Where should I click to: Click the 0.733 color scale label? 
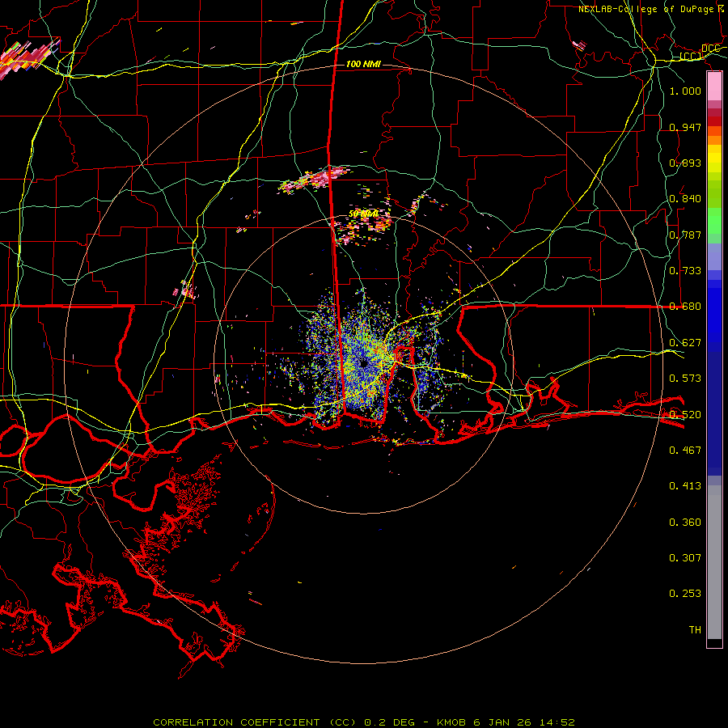(685, 271)
